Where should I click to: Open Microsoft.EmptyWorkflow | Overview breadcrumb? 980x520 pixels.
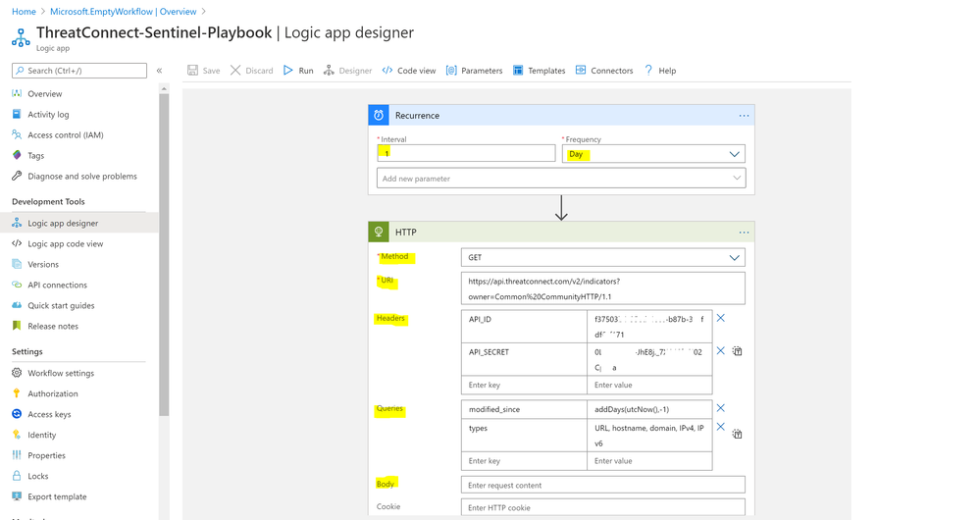pos(124,11)
